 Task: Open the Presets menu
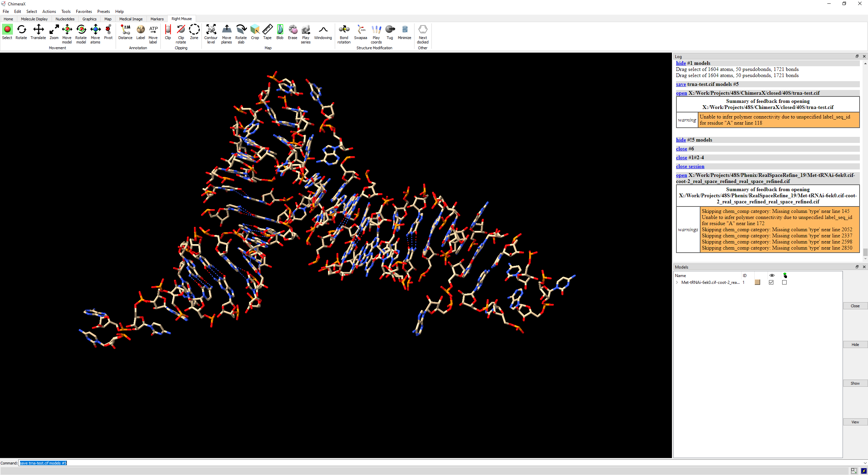coord(103,12)
